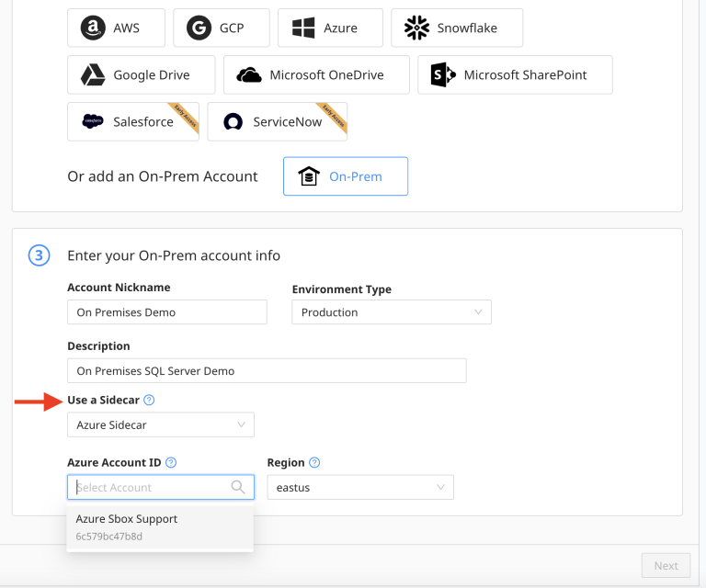Screen dimensions: 706x588
Task: Show the Region help tooltip
Action: pyautogui.click(x=314, y=462)
